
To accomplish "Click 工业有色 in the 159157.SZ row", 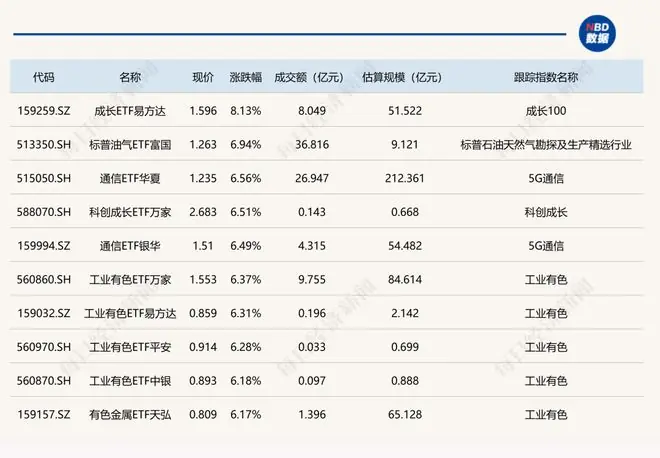I will click(x=546, y=415).
